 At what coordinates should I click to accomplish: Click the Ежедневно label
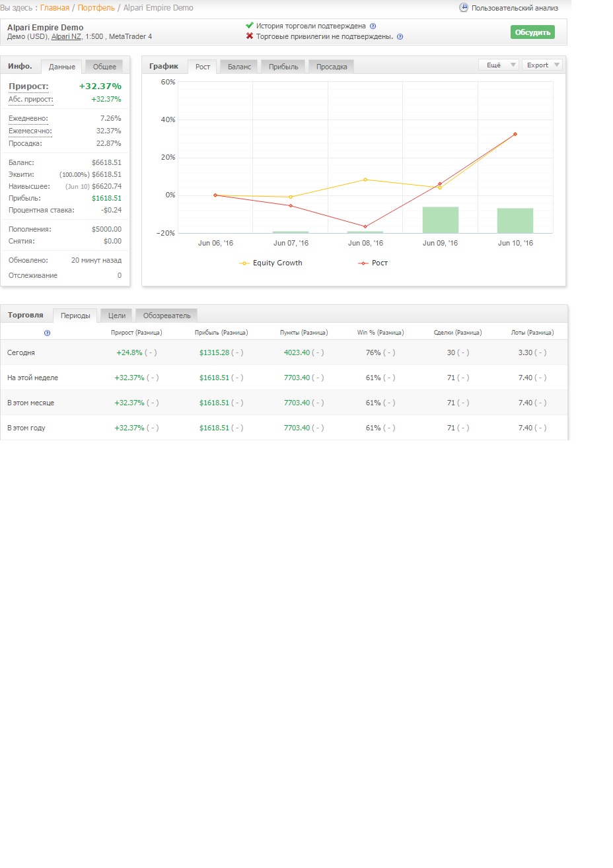click(28, 119)
